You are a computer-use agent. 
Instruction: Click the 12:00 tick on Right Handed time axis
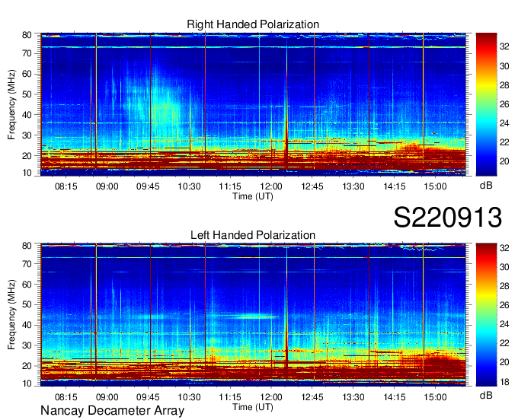[x=271, y=186]
